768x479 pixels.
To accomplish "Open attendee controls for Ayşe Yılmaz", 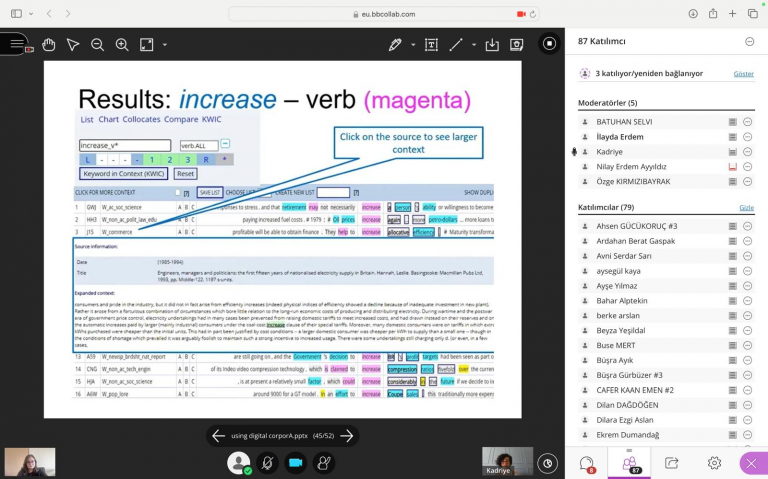I will 747,286.
